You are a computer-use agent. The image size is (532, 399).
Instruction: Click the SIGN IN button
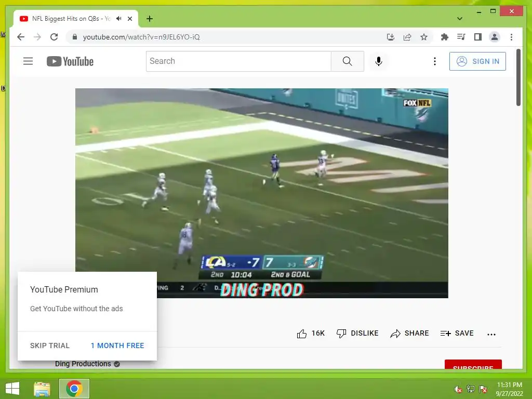pos(478,61)
